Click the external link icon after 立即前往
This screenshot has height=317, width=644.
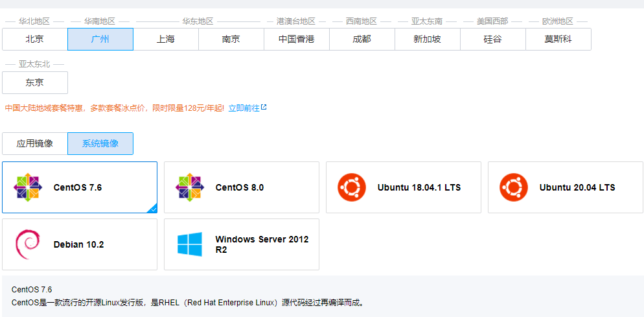(x=264, y=108)
